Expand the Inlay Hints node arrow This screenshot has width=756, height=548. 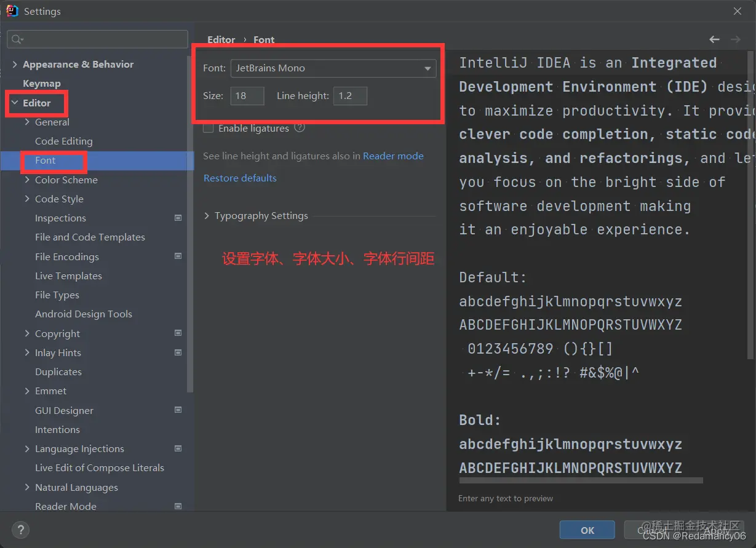27,352
